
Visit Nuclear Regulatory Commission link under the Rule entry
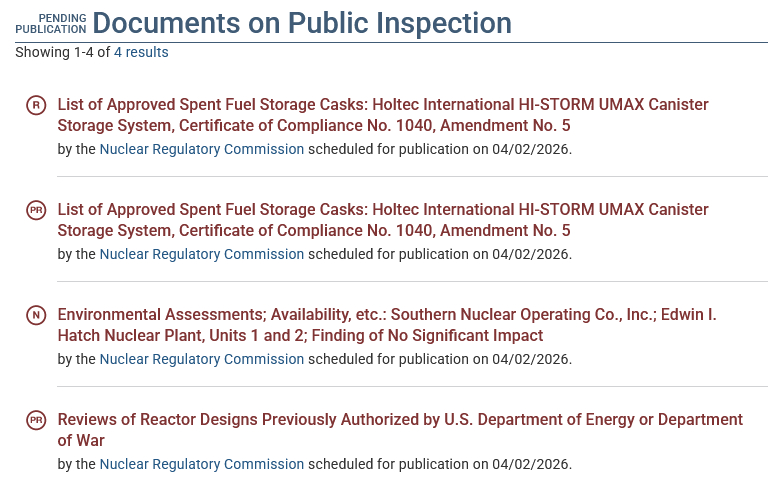click(x=201, y=149)
